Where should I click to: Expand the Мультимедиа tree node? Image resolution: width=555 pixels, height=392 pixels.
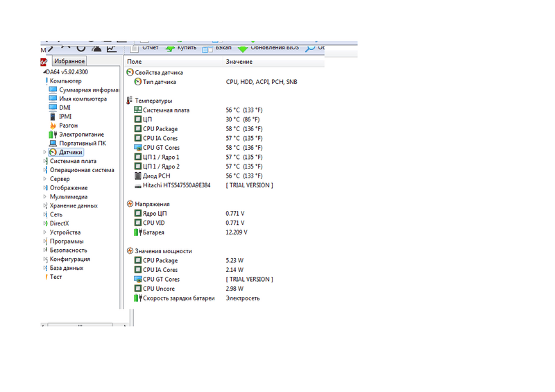[x=45, y=197]
